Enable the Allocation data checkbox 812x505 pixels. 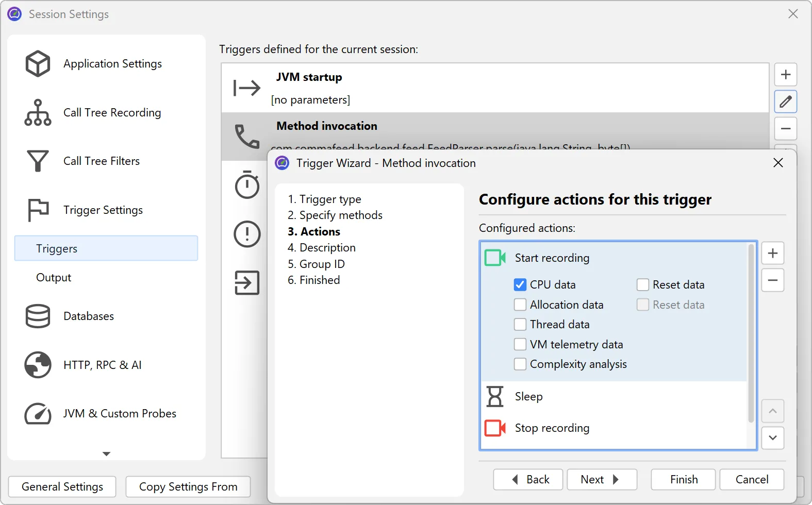coord(520,305)
